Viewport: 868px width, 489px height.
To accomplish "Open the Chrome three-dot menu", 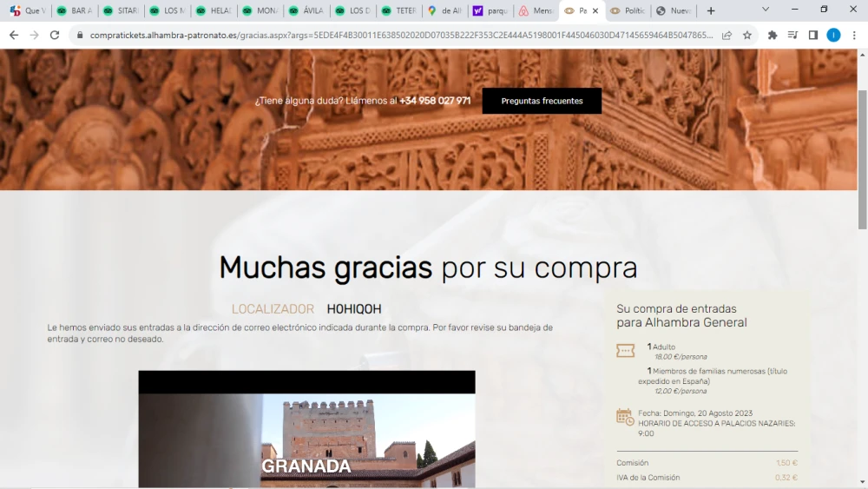I will click(x=854, y=35).
